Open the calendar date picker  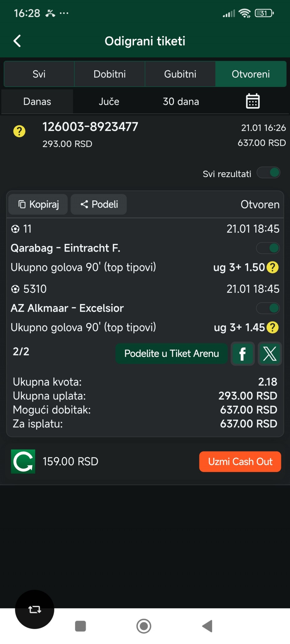coord(253,101)
